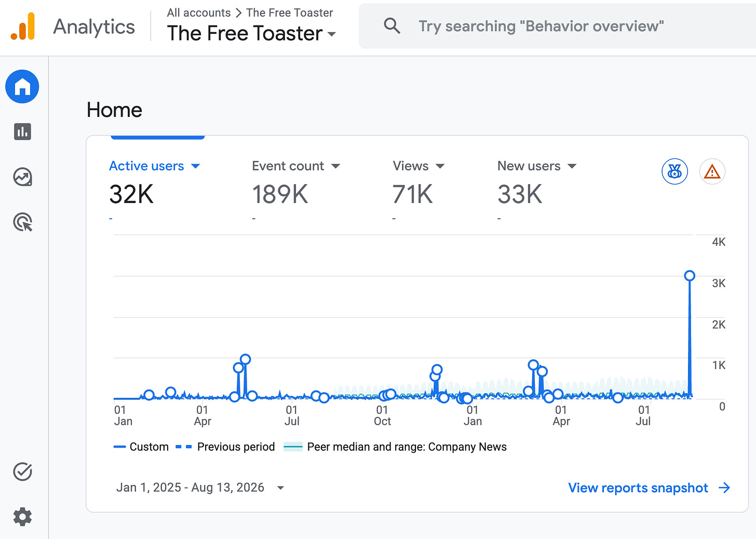Click the Google Analytics logo
The height and width of the screenshot is (539, 756).
[23, 26]
